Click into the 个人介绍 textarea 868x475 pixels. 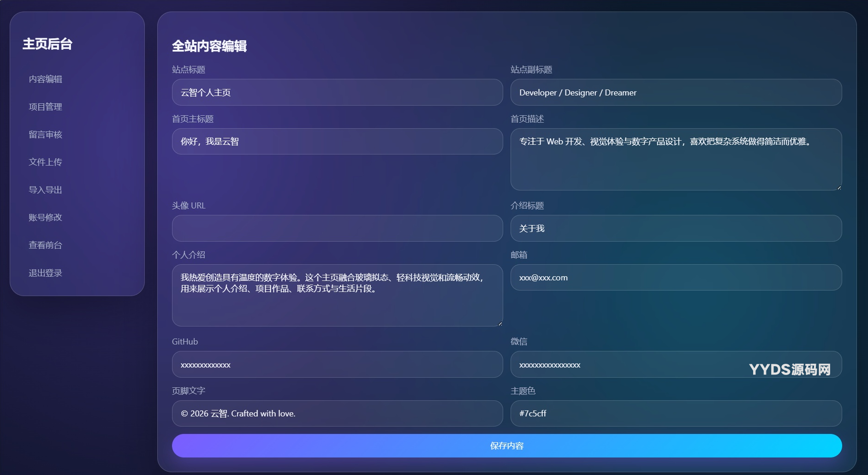pos(337,295)
